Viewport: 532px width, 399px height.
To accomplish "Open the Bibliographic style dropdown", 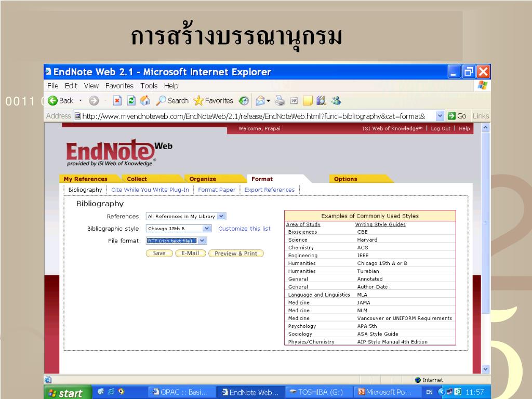I will click(x=207, y=229).
